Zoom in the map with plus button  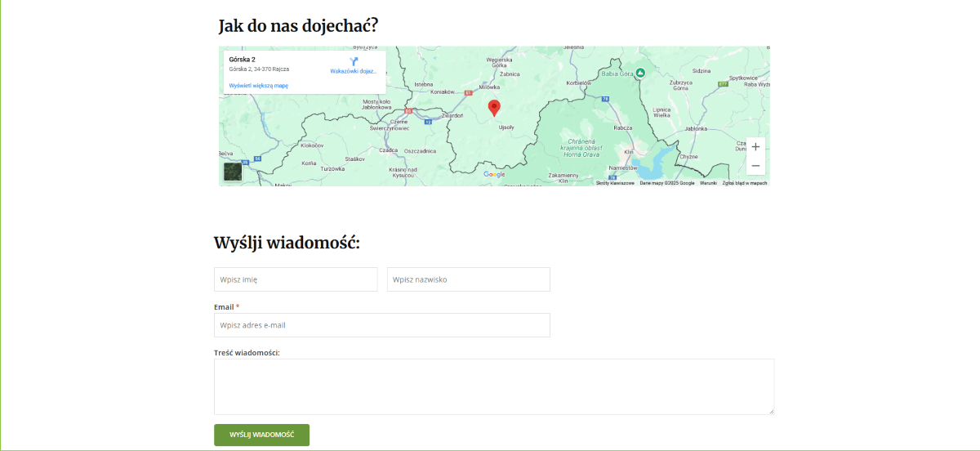(x=755, y=147)
